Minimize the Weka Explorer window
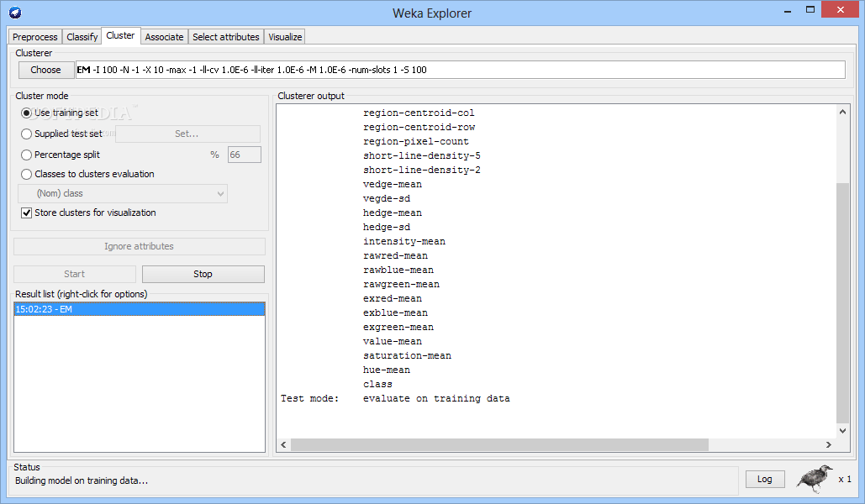 788,10
